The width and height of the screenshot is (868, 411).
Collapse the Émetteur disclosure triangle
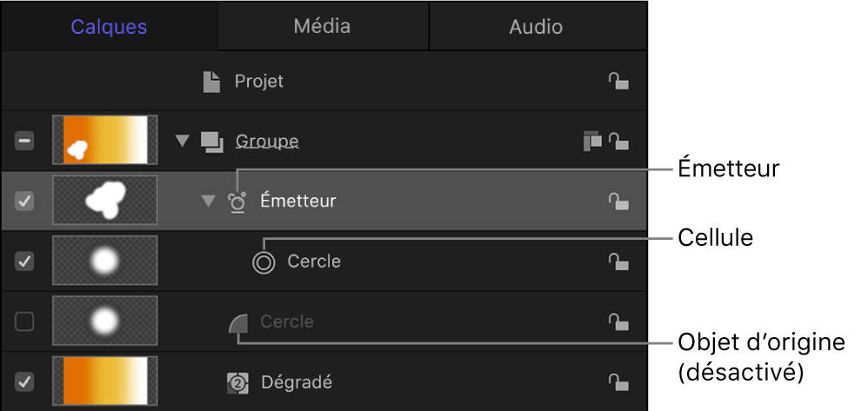coord(207,202)
